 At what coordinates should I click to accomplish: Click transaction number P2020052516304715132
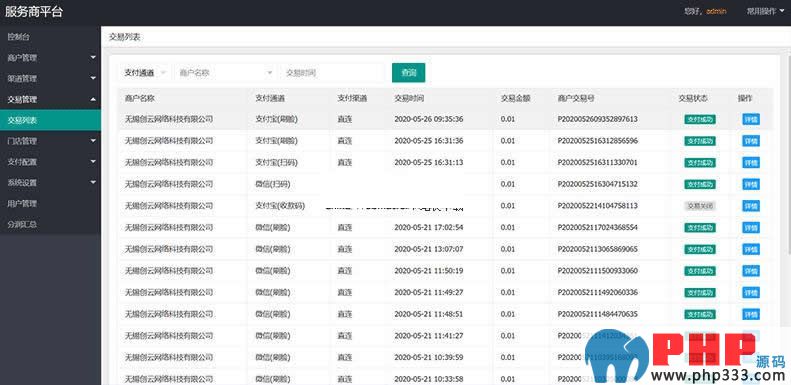tap(598, 184)
